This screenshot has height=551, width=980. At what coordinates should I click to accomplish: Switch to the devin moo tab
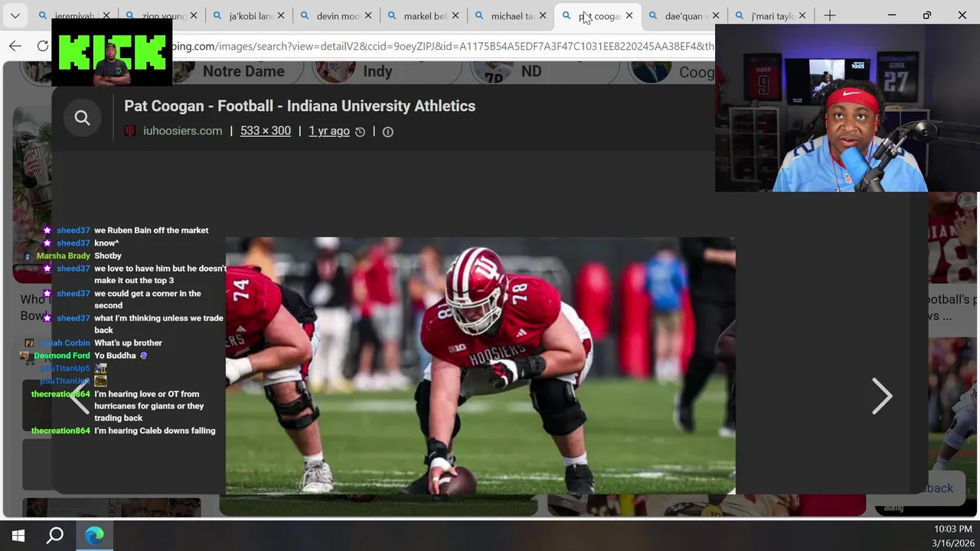[335, 15]
